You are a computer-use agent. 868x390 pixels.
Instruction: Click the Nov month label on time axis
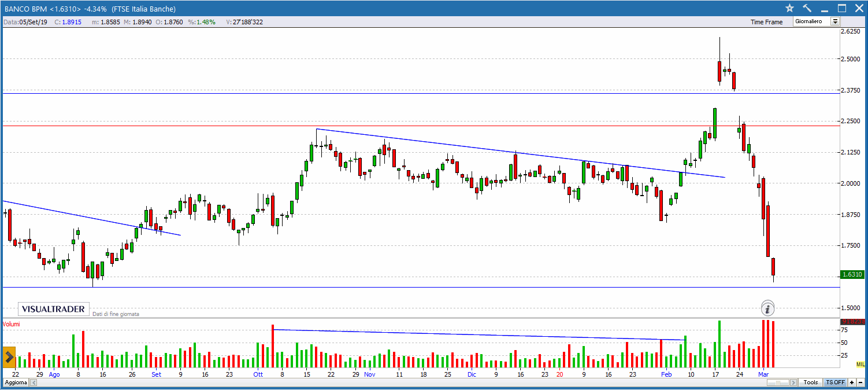(x=369, y=374)
